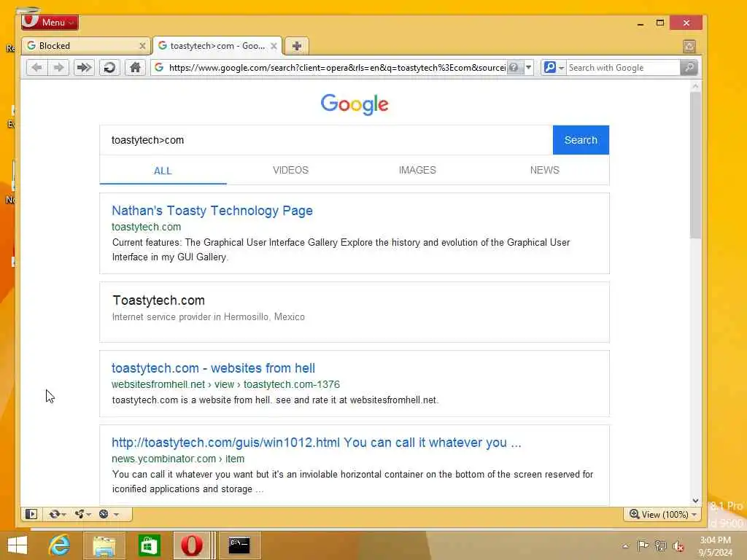Open the View (100%) zoom dropdown

(662, 514)
